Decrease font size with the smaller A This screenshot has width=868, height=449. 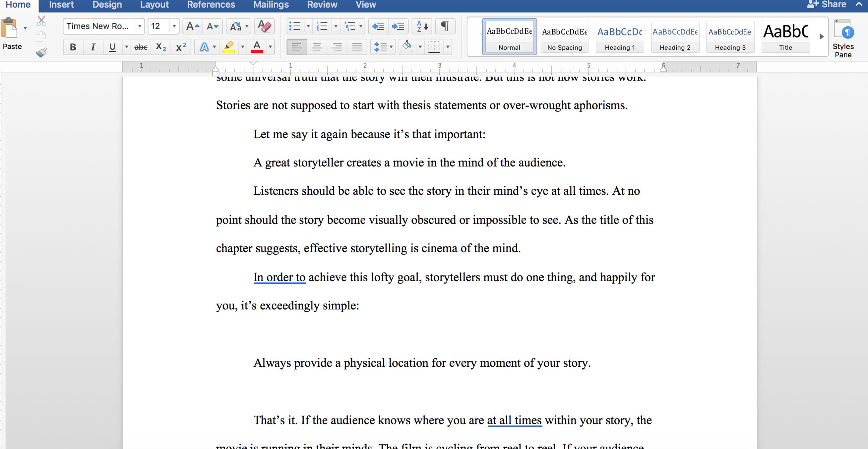[212, 26]
